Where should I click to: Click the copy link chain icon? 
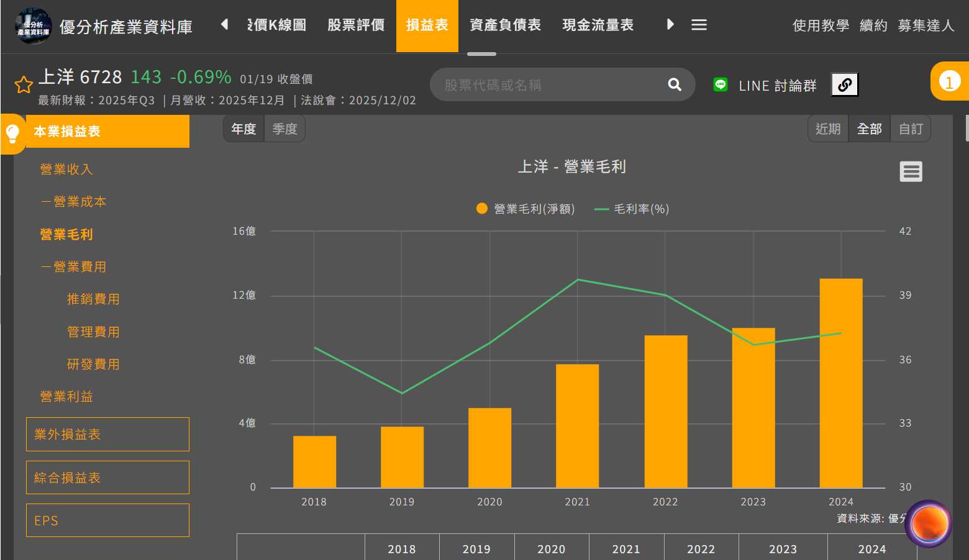click(x=845, y=85)
